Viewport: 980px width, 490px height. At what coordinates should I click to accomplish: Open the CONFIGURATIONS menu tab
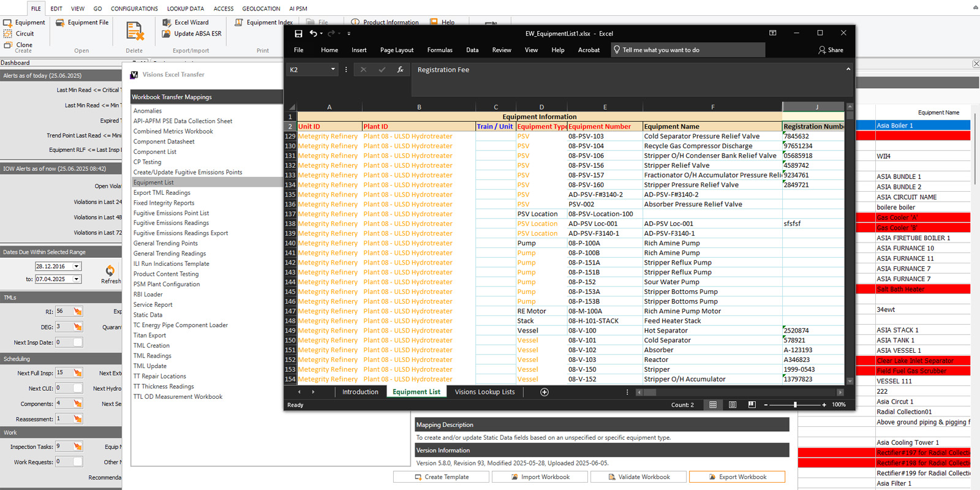pyautogui.click(x=134, y=9)
